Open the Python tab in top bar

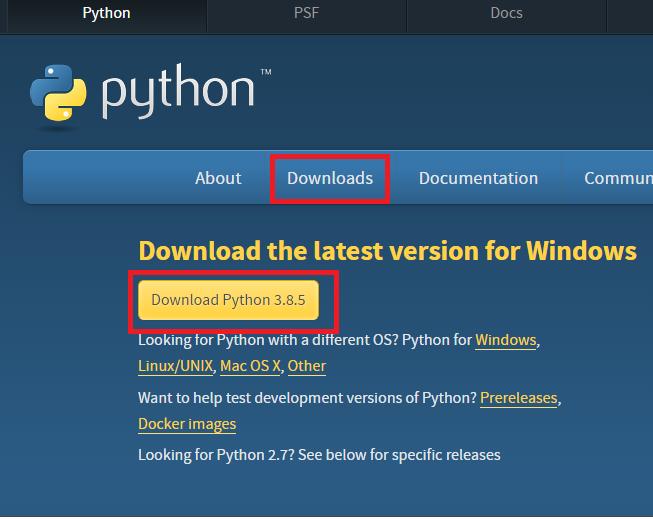click(x=107, y=13)
